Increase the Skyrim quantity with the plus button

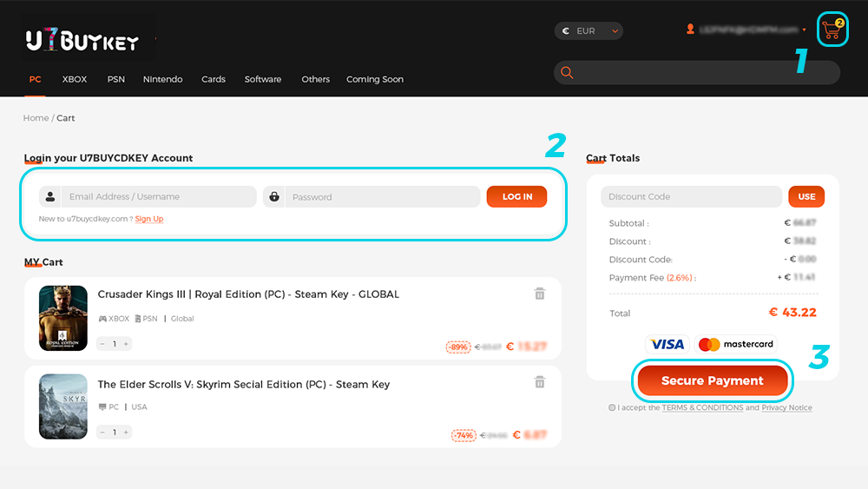point(126,432)
